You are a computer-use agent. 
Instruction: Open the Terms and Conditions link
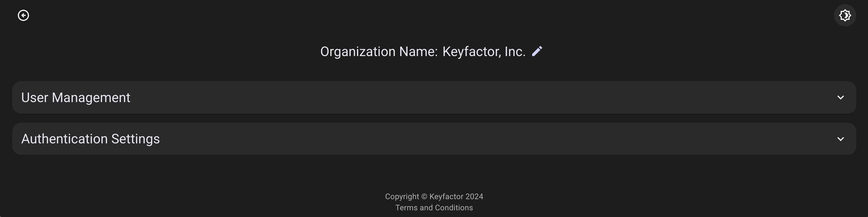434,208
